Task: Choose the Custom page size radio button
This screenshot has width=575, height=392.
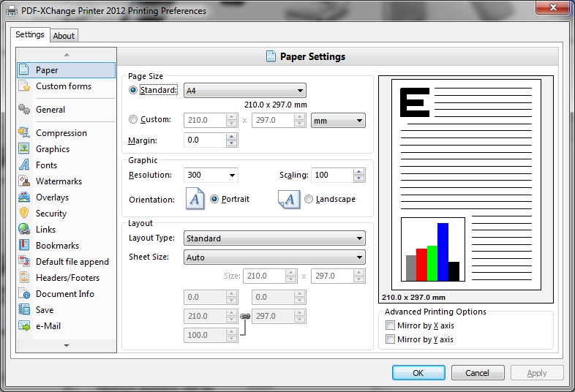Action: coord(132,120)
